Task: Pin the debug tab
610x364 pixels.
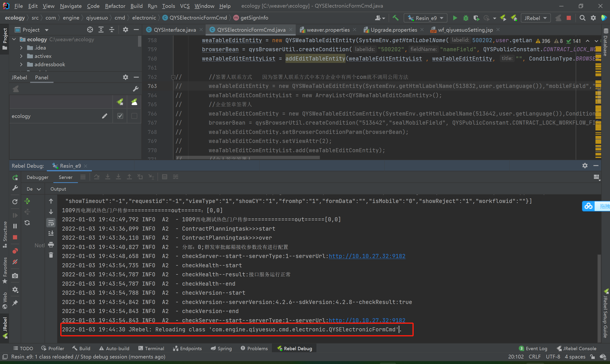Action: 15,303
